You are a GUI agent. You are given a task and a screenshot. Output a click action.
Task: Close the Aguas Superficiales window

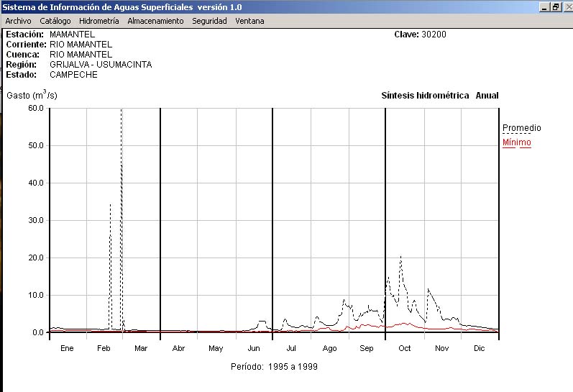tap(566, 7)
